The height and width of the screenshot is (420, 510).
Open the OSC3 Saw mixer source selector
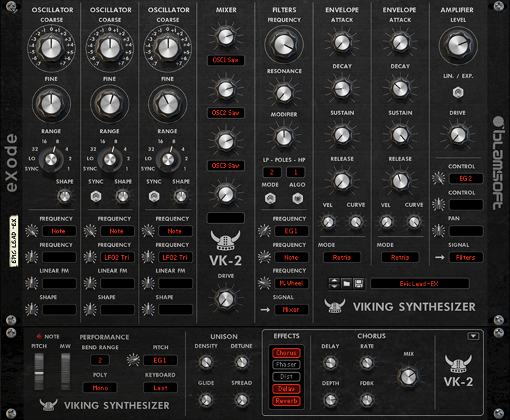point(226,166)
